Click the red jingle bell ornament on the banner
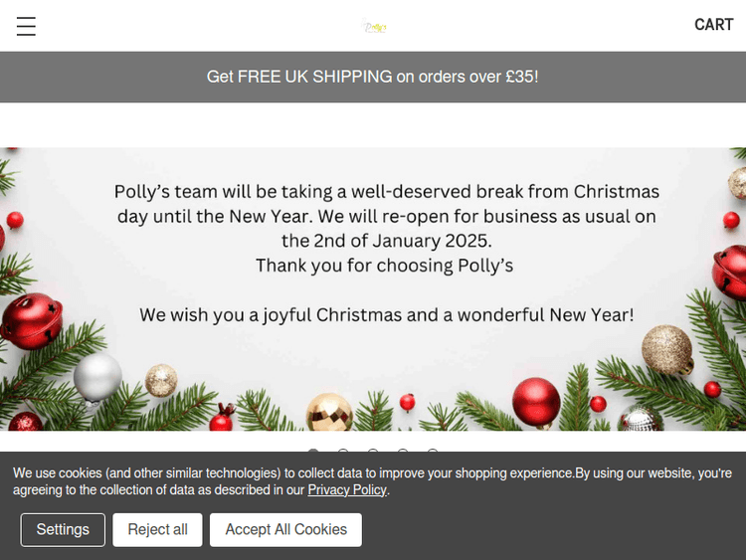746x560 pixels. (30, 322)
